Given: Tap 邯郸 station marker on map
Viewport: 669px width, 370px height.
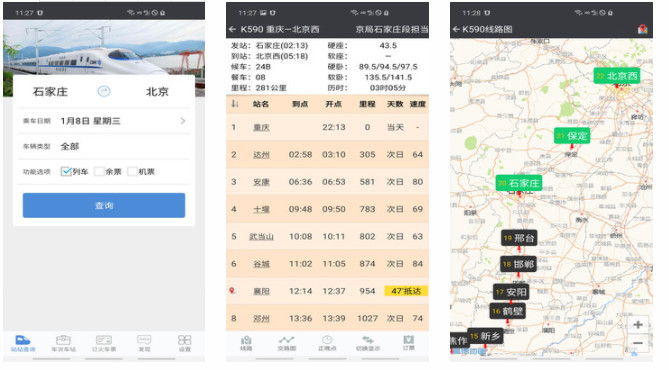Looking at the screenshot, I should 518,264.
